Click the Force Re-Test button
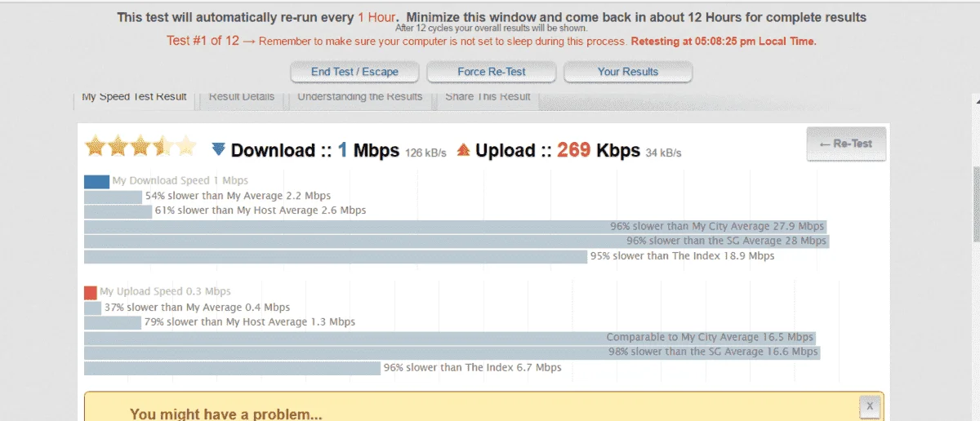This screenshot has height=421, width=980. [x=492, y=72]
